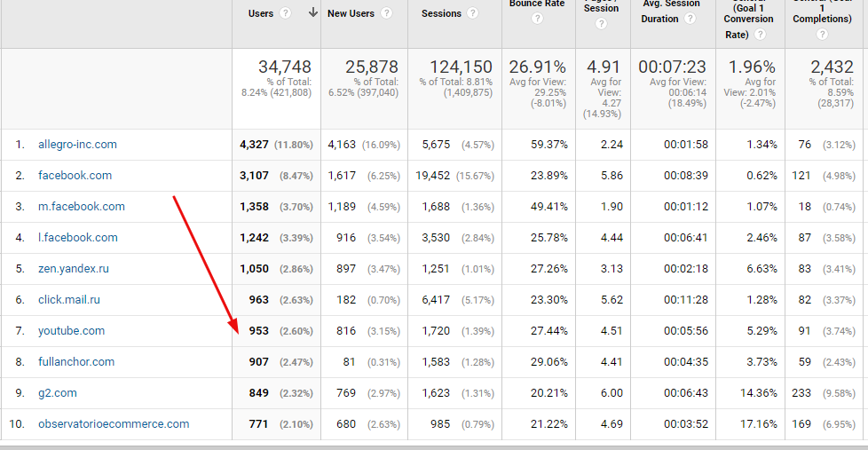
Task: Open the youtube.com source link
Action: pyautogui.click(x=71, y=330)
